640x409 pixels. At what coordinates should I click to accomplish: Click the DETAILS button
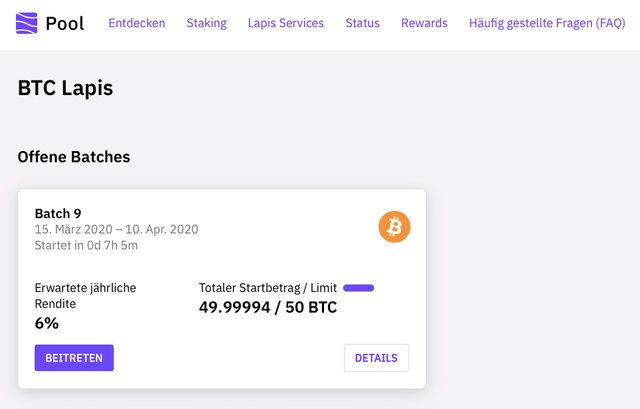(x=376, y=358)
